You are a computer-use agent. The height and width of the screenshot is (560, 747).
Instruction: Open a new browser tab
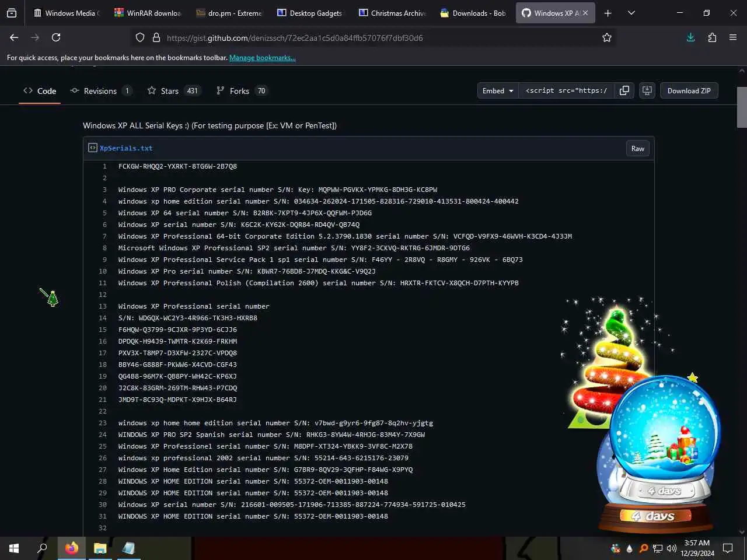point(608,13)
